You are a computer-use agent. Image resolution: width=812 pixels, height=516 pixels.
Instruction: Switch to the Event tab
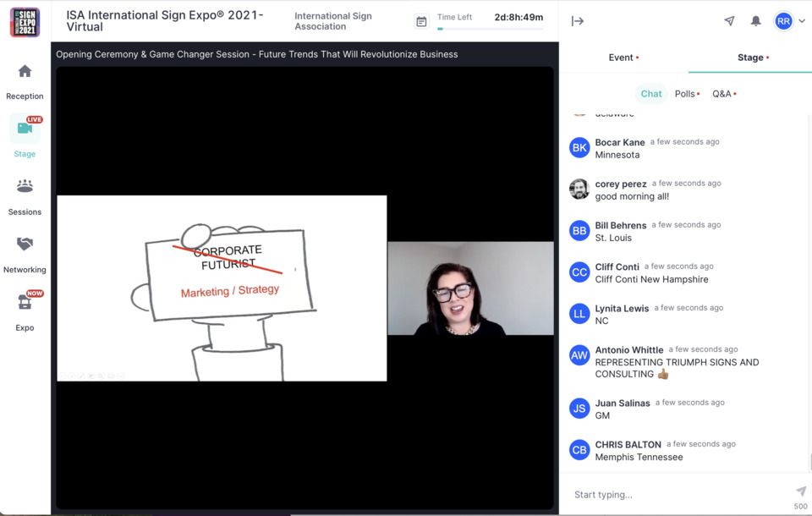[x=623, y=58]
